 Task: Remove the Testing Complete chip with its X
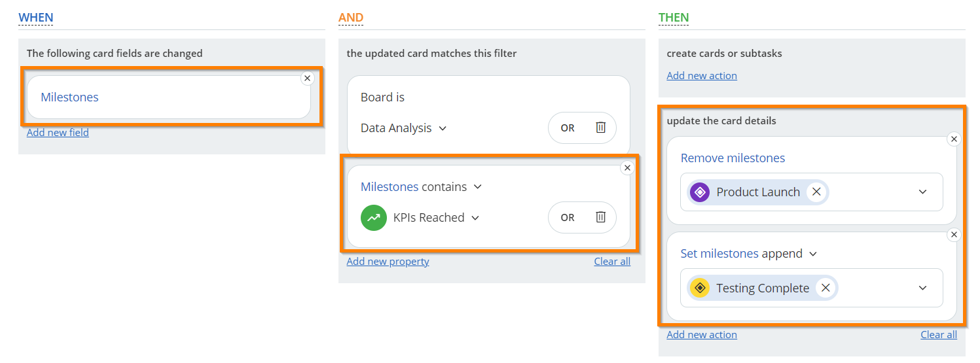pyautogui.click(x=826, y=288)
